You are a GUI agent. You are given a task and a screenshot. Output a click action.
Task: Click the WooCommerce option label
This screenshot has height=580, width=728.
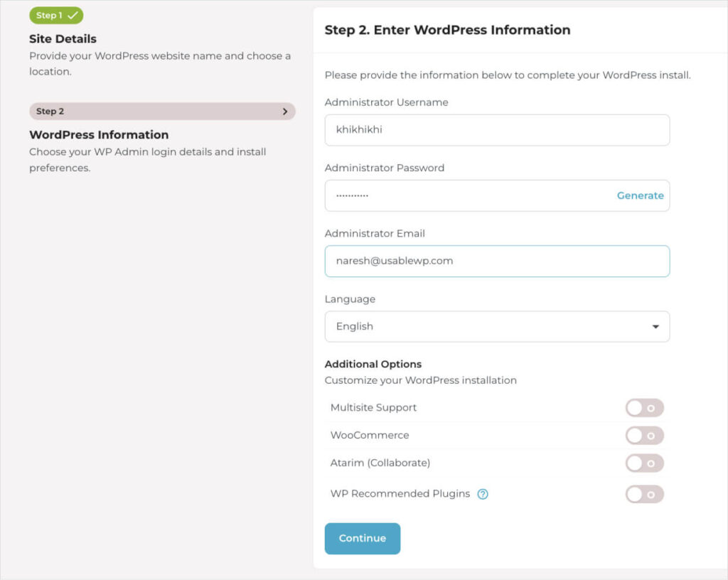[370, 435]
